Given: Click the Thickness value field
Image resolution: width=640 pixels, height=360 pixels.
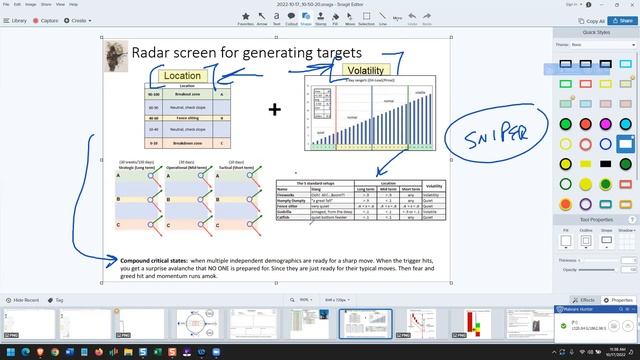Looking at the screenshot, I should point(629,260).
